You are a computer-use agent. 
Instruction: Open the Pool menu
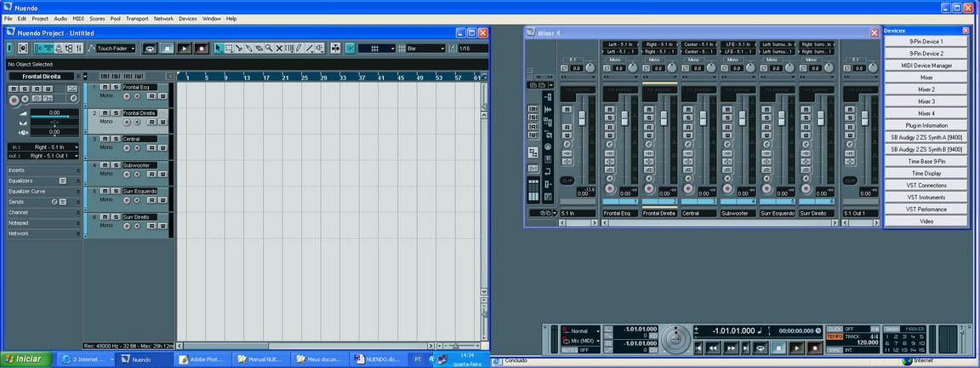[x=116, y=19]
